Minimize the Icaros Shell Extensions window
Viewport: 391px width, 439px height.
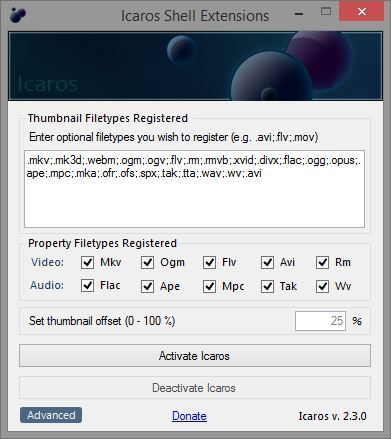(x=299, y=14)
